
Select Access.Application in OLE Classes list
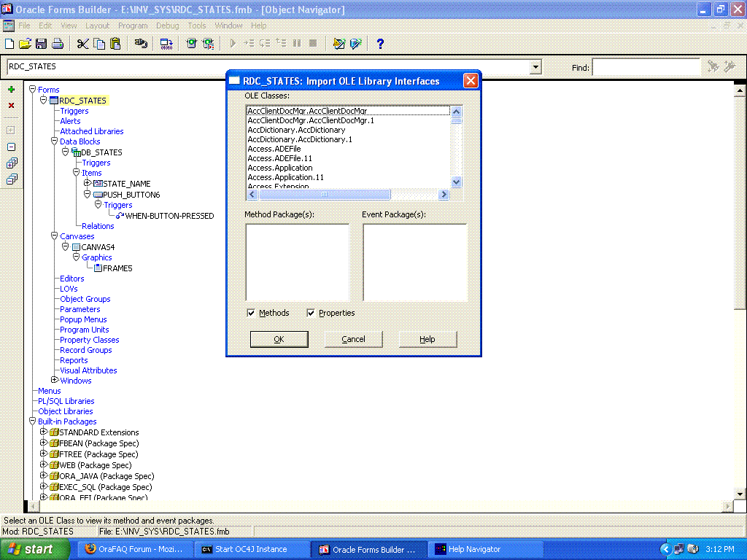coord(280,168)
